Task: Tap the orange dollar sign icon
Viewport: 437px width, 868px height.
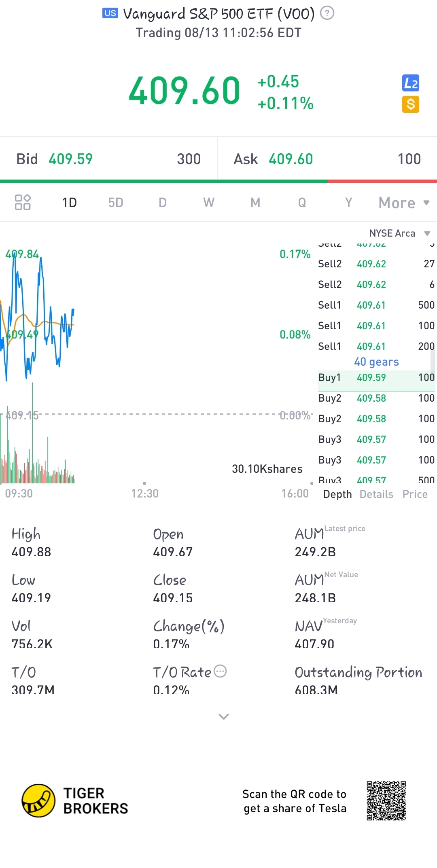Action: click(411, 104)
